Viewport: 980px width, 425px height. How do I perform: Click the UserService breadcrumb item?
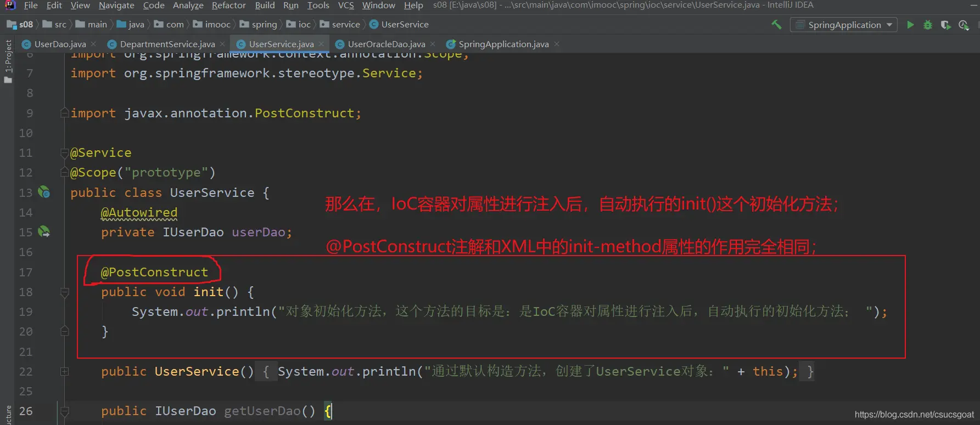coord(405,25)
